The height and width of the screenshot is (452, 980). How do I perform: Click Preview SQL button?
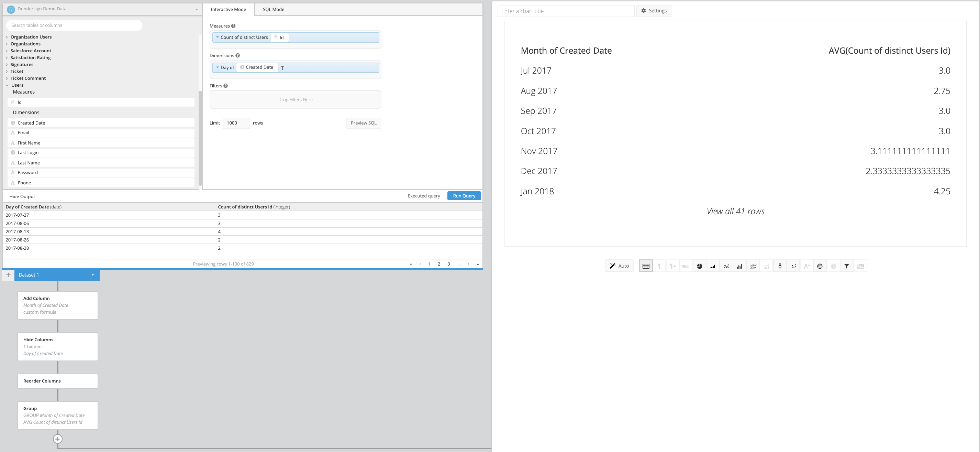pyautogui.click(x=363, y=123)
